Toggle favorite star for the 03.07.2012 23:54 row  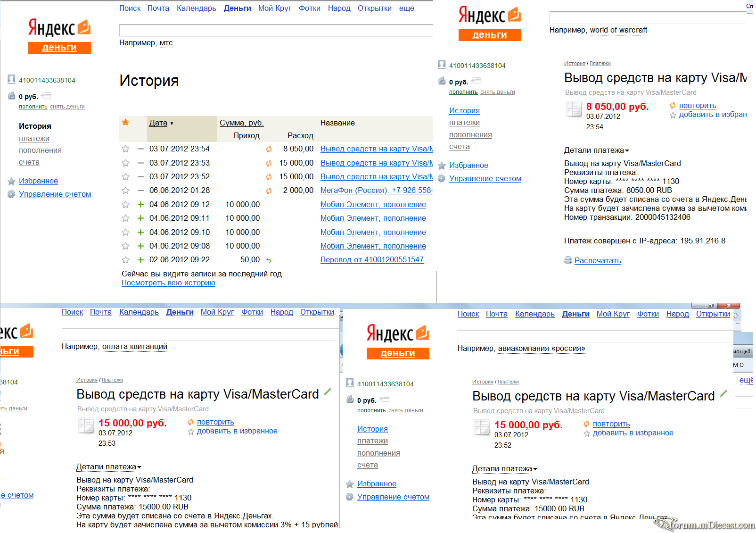pyautogui.click(x=125, y=149)
